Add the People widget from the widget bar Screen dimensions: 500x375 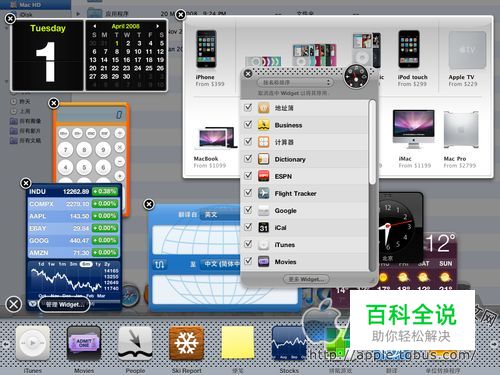coord(135,343)
